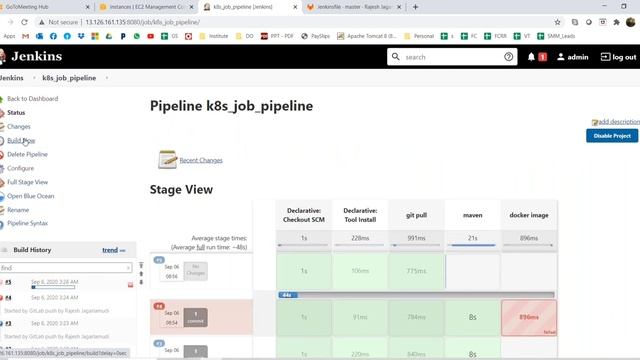Screen dimensions: 640x360
Task: Open build #3 in Build History
Action: [8, 323]
